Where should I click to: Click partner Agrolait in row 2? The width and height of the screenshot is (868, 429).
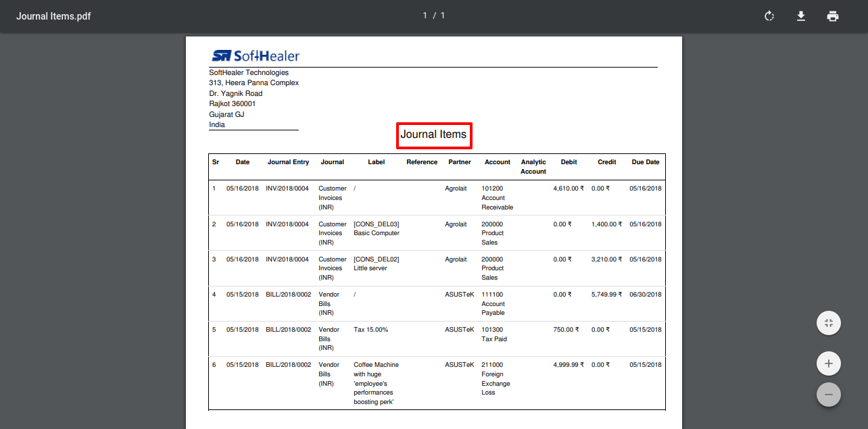click(456, 224)
